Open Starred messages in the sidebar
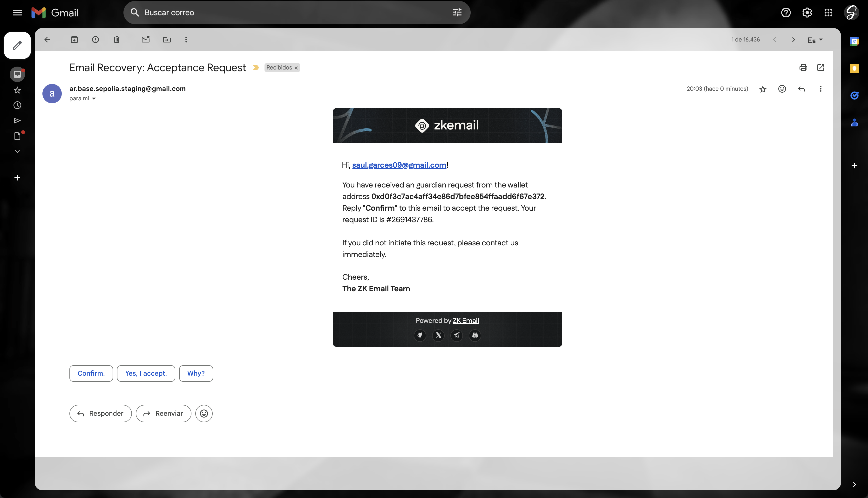868x498 pixels. click(x=17, y=90)
